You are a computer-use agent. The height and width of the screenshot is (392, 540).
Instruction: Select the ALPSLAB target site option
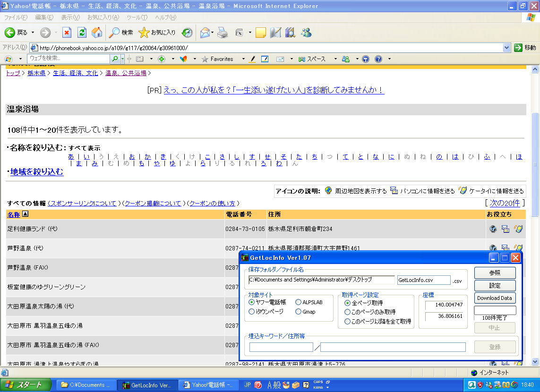point(299,302)
